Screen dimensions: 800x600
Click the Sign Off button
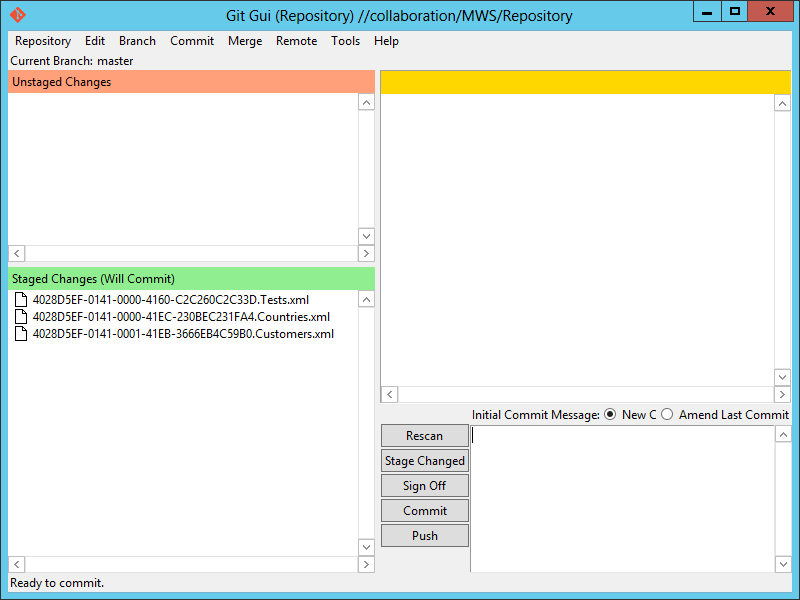tap(424, 486)
